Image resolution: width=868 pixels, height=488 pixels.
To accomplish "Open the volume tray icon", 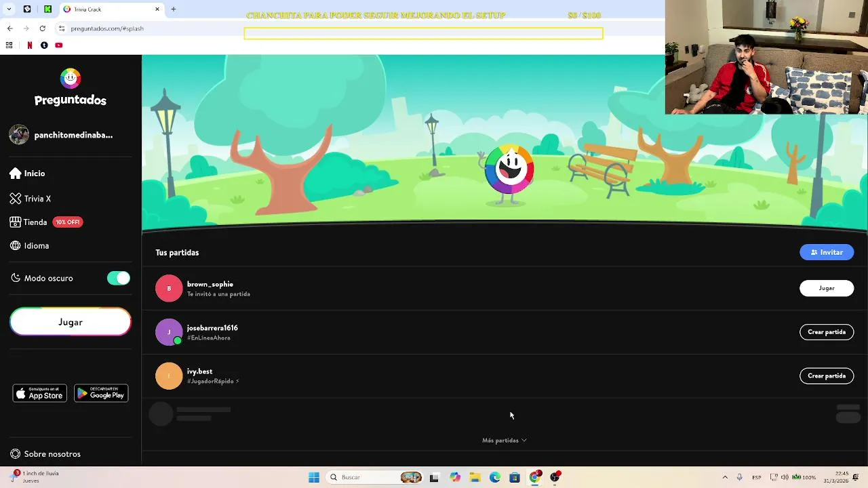I will click(x=785, y=477).
